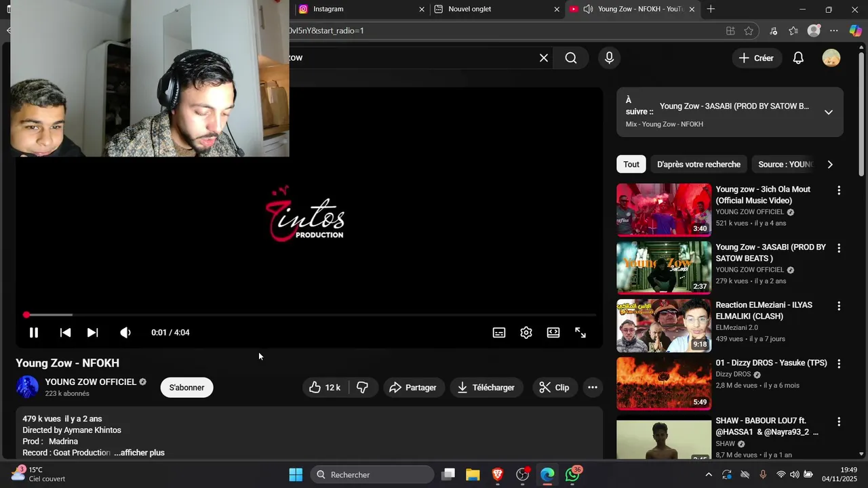Open Edge split screen/apps icon in address bar

[x=730, y=30]
